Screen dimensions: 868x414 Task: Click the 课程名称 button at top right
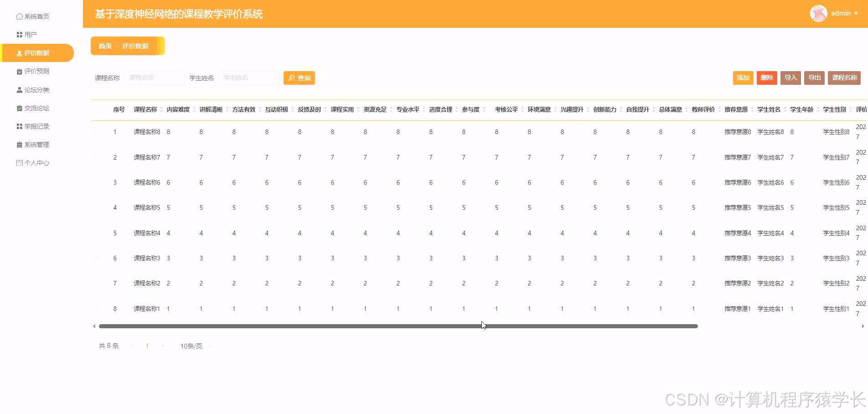(844, 78)
